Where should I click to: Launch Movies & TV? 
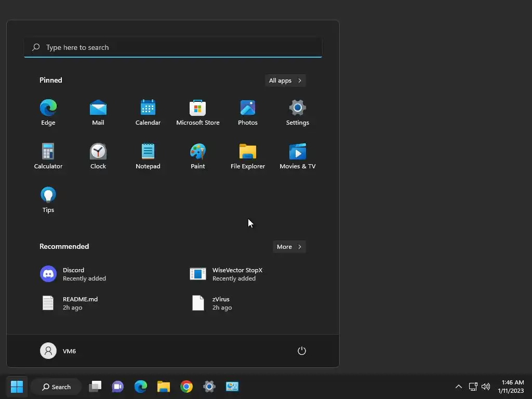(x=298, y=156)
